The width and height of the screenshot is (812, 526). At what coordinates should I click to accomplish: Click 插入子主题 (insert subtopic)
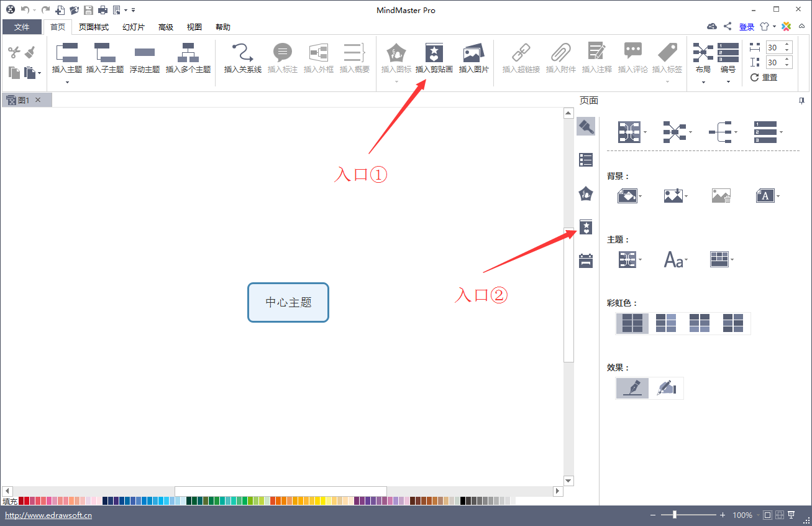click(105, 59)
